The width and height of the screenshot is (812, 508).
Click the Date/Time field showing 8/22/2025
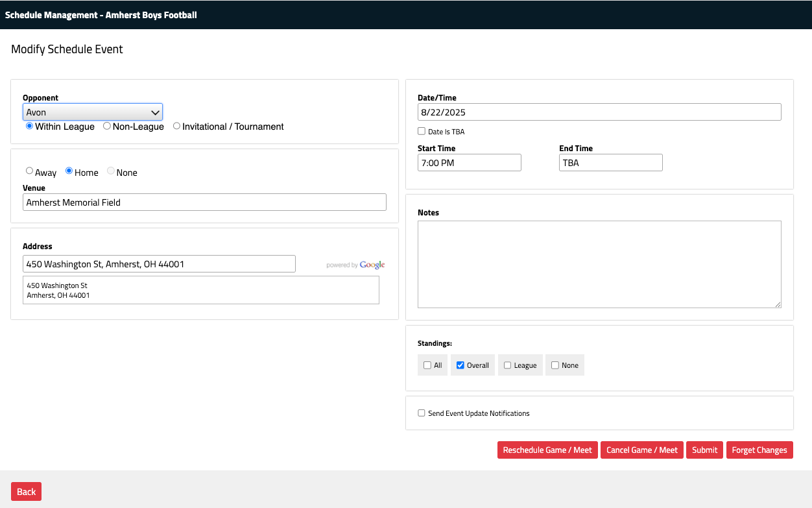tap(599, 112)
